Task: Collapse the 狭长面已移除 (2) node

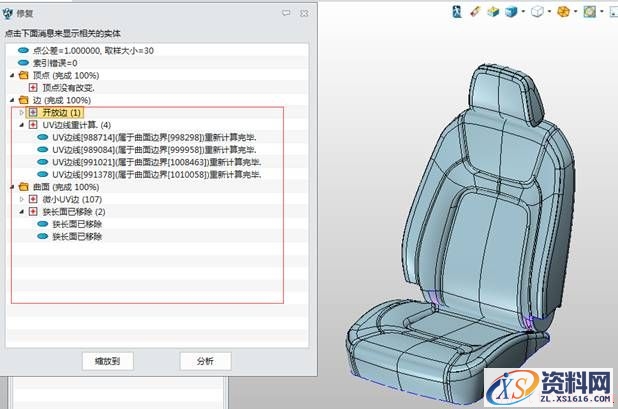Action: 22,212
